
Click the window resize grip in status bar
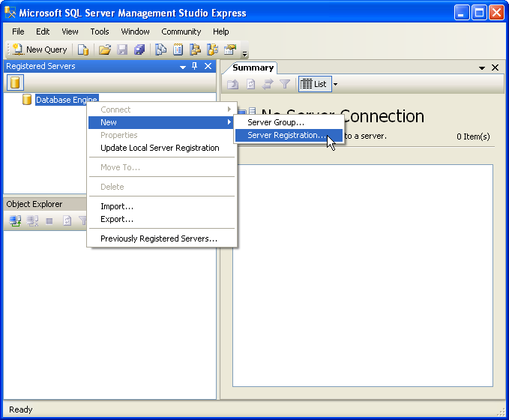(502, 412)
